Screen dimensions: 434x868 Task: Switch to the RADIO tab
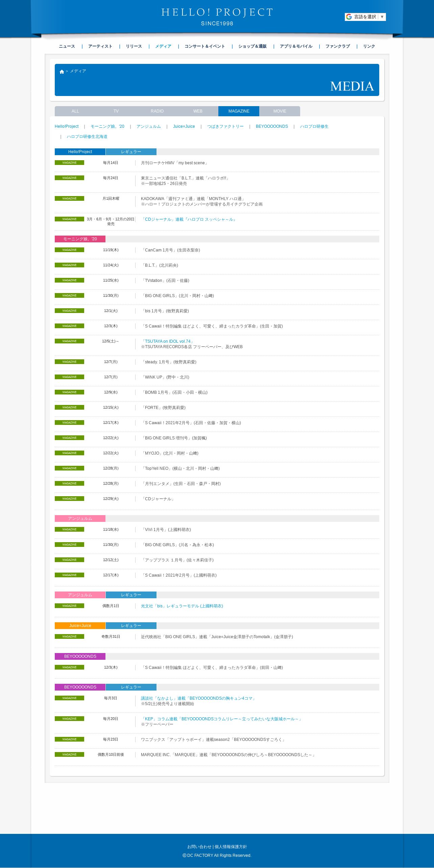[157, 111]
